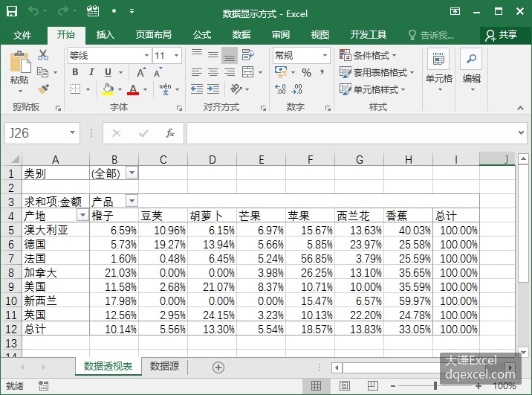The width and height of the screenshot is (532, 395).
Task: Switch to Page Layout view icon
Action: click(x=344, y=385)
